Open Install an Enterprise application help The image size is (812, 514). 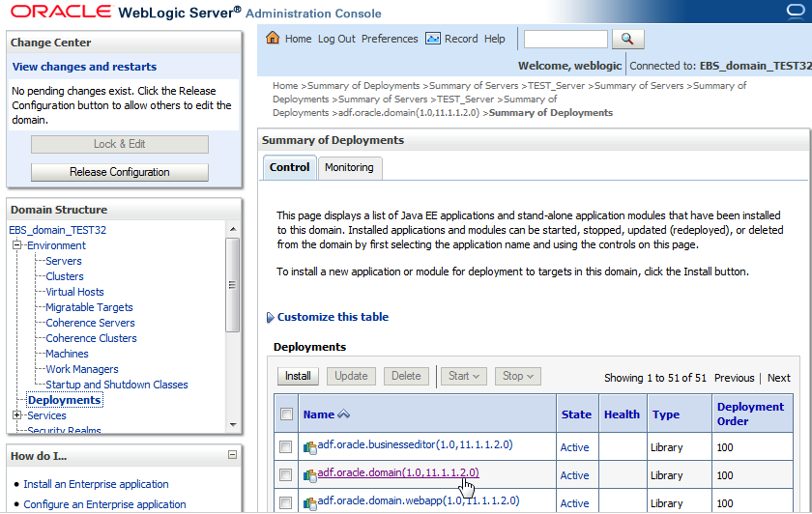[96, 484]
